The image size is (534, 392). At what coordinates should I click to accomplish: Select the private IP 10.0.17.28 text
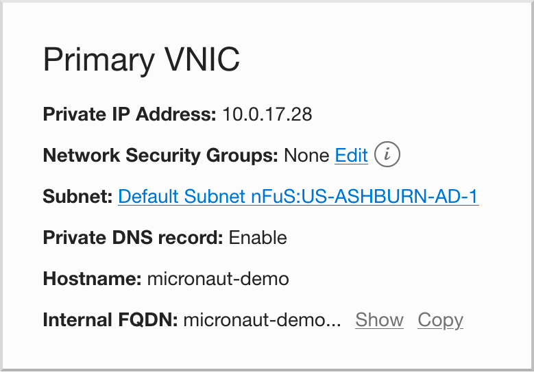pyautogui.click(x=267, y=114)
